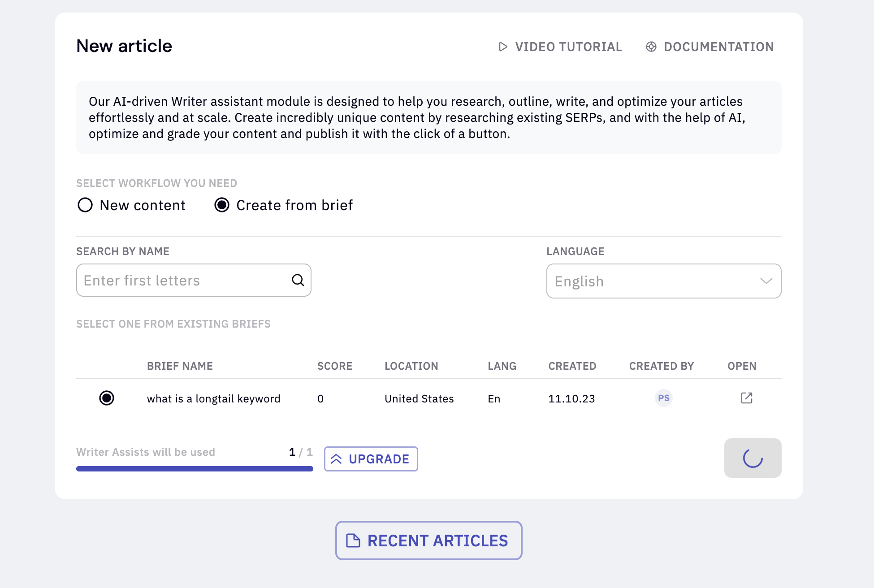Click the PS creator avatar
874x588 pixels.
(664, 398)
